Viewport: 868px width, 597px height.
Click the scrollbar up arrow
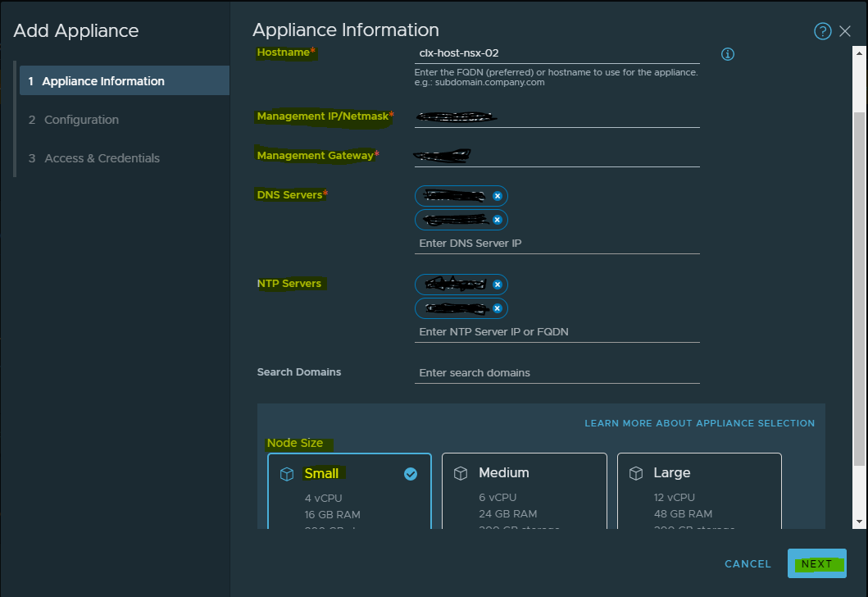pyautogui.click(x=859, y=53)
